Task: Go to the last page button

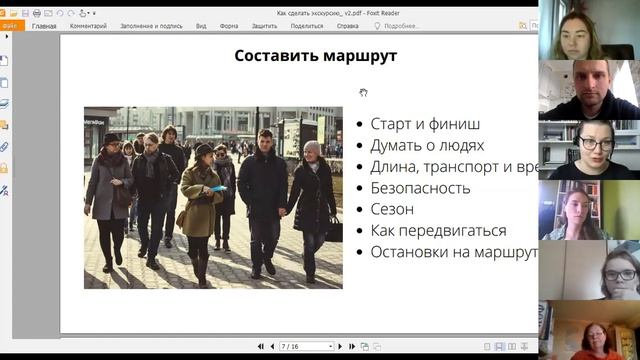Action: pyautogui.click(x=352, y=347)
